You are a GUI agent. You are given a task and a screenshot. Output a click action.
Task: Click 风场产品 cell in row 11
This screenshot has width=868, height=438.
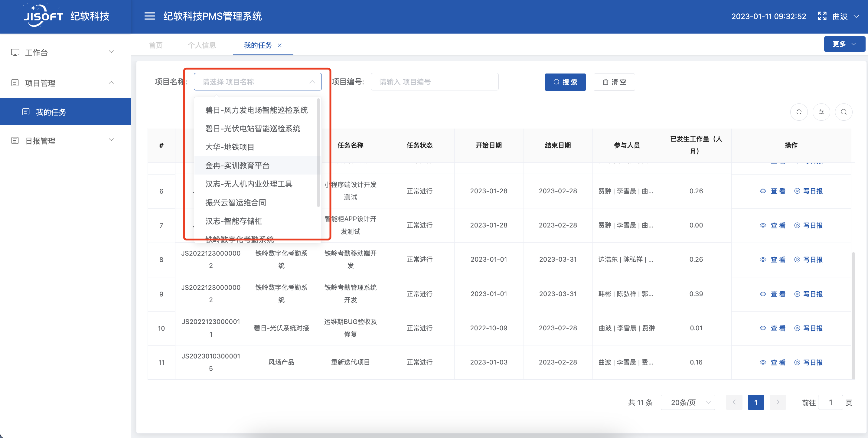pyautogui.click(x=281, y=362)
